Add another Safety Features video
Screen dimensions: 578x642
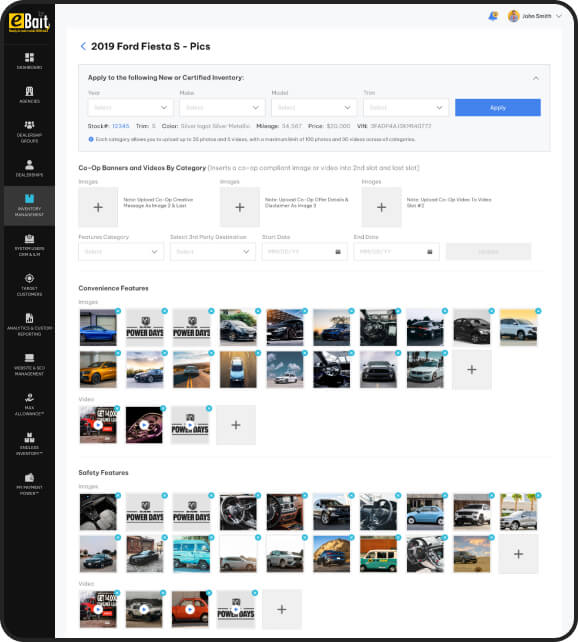pyautogui.click(x=282, y=609)
